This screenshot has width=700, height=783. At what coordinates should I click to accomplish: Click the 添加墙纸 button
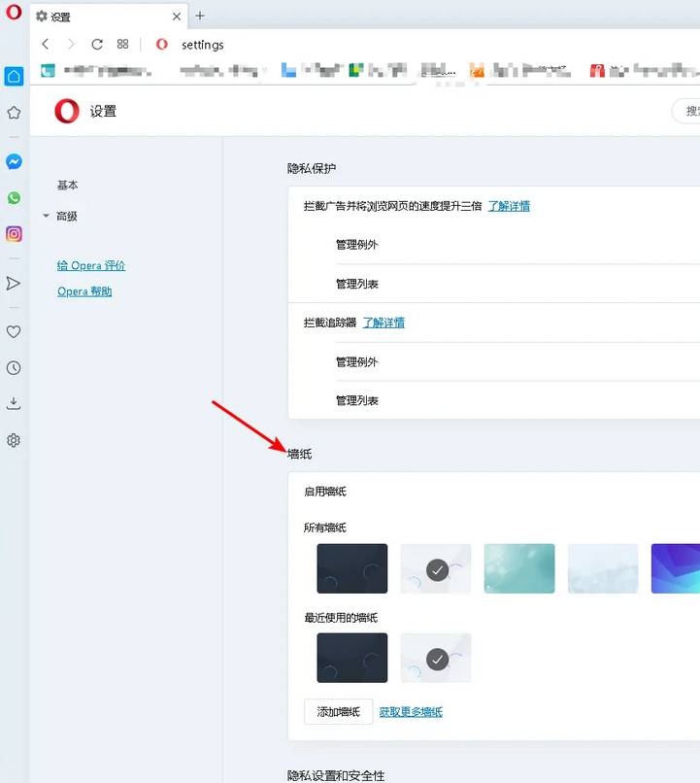tap(339, 711)
